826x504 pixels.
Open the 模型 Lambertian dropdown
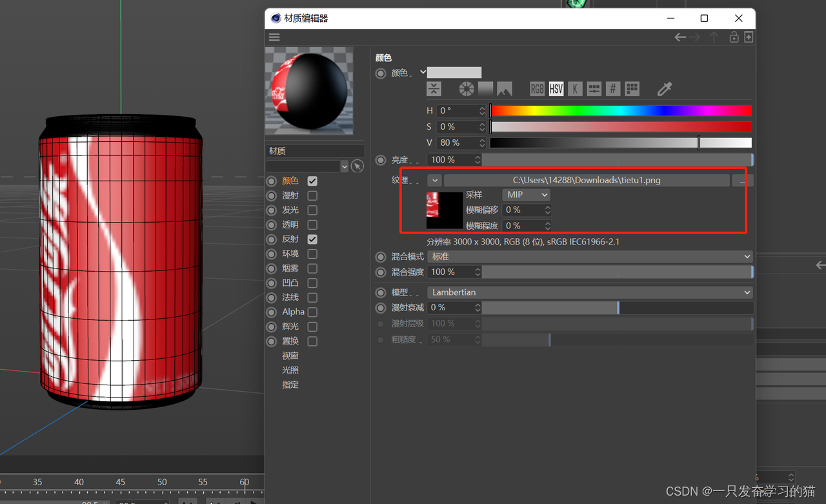click(590, 292)
